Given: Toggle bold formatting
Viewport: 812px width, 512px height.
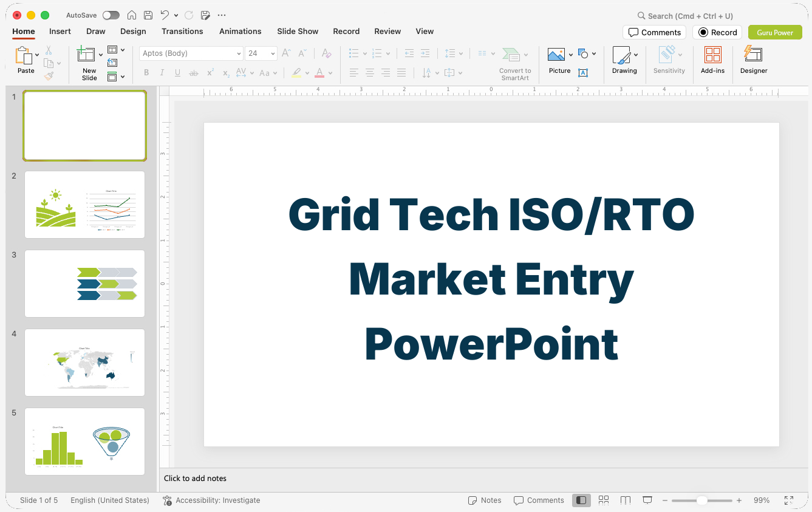Looking at the screenshot, I should click(146, 73).
